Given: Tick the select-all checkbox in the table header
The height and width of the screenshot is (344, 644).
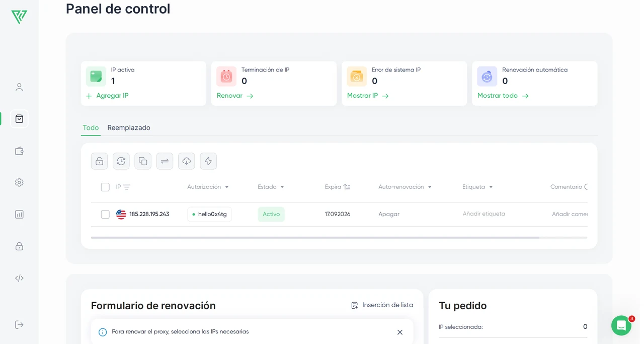Looking at the screenshot, I should (x=105, y=187).
